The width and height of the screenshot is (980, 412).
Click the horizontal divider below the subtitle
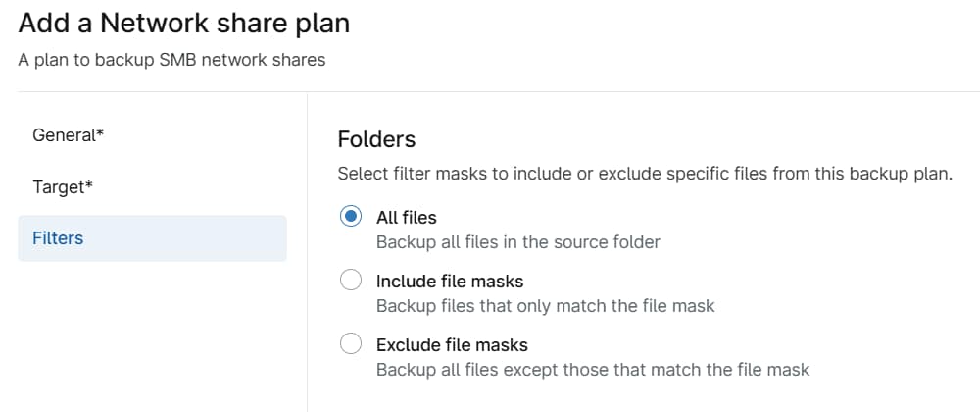(490, 92)
